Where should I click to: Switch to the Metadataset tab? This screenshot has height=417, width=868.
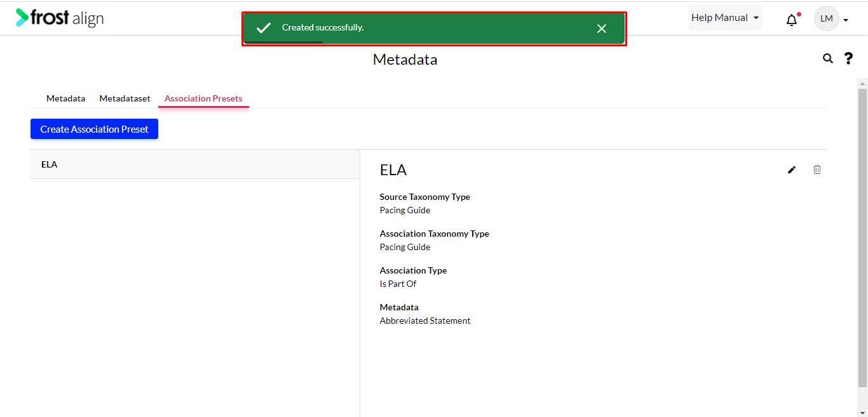point(125,98)
